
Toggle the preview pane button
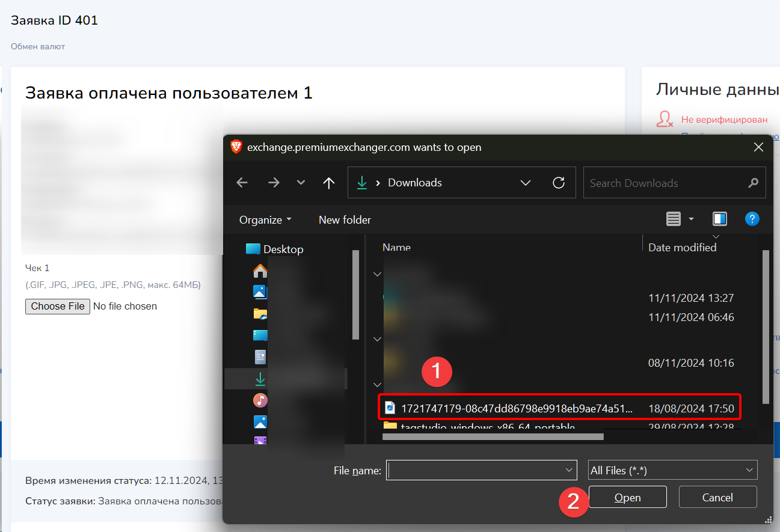point(720,219)
